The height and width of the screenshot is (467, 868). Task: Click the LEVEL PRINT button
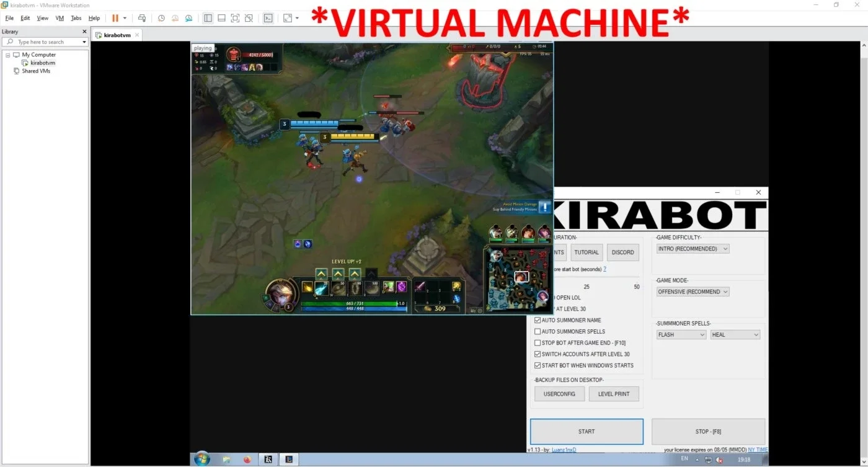tap(614, 394)
